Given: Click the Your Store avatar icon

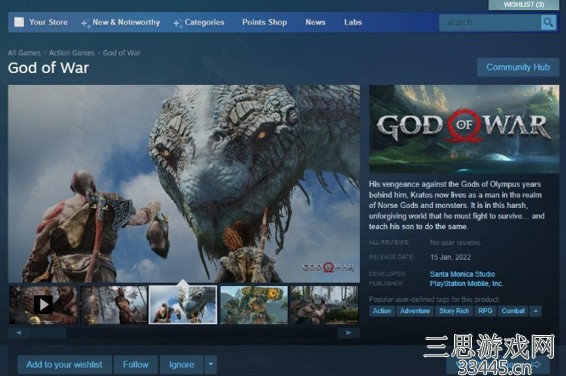Looking at the screenshot, I should (x=19, y=22).
